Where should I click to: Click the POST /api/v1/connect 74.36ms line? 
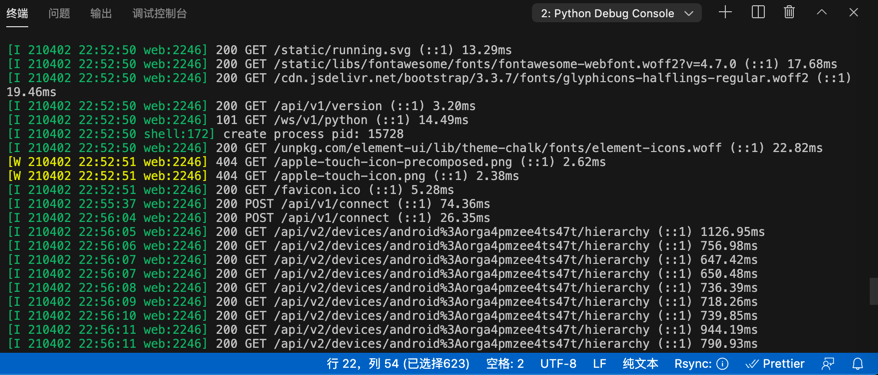tap(249, 204)
